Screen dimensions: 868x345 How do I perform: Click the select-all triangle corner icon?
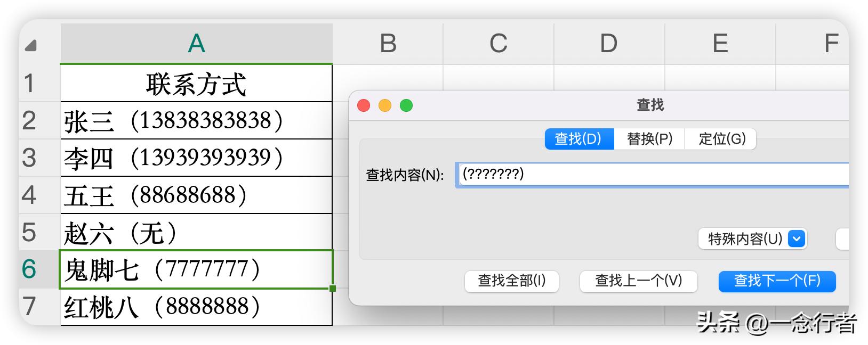[x=31, y=46]
